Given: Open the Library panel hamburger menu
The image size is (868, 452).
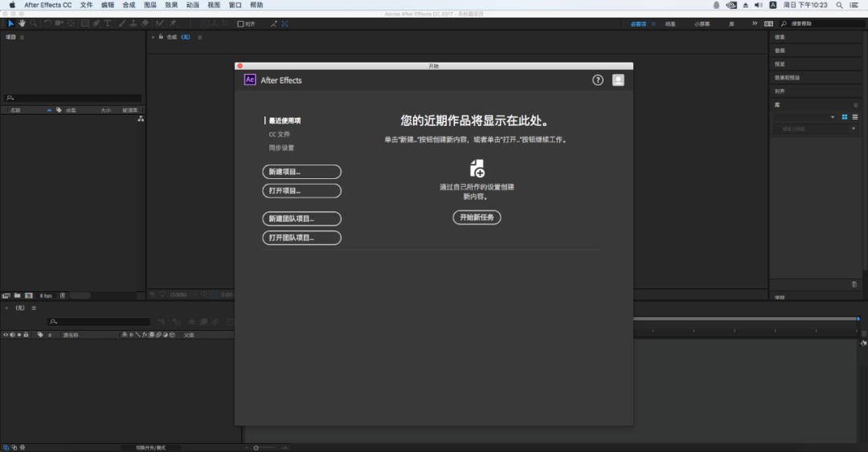Looking at the screenshot, I should pyautogui.click(x=855, y=105).
